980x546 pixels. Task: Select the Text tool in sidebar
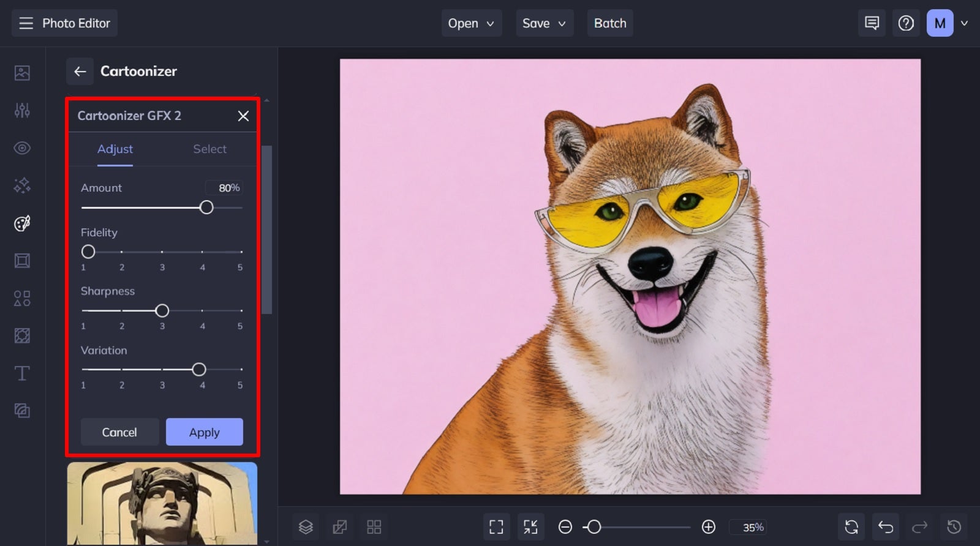(x=22, y=373)
